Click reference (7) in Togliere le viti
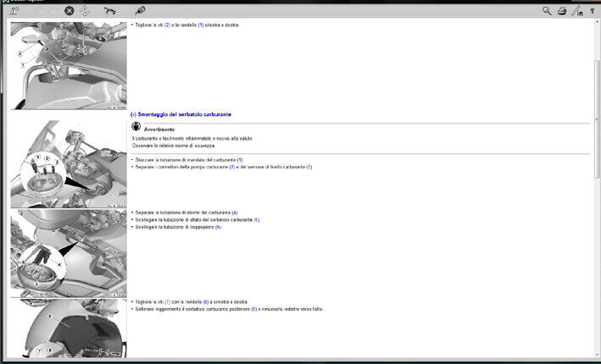The image size is (601, 364). coord(167,301)
